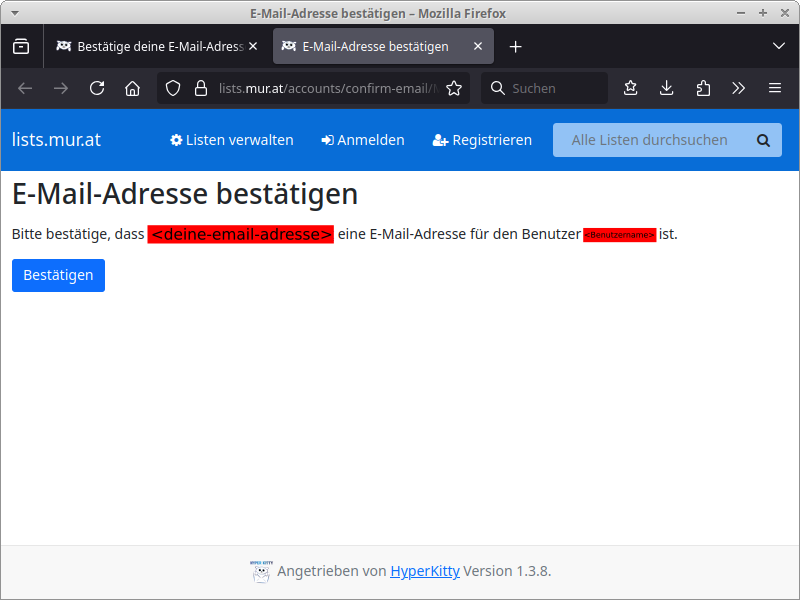
Task: Open Firefox hamburger application menu
Action: [x=775, y=88]
